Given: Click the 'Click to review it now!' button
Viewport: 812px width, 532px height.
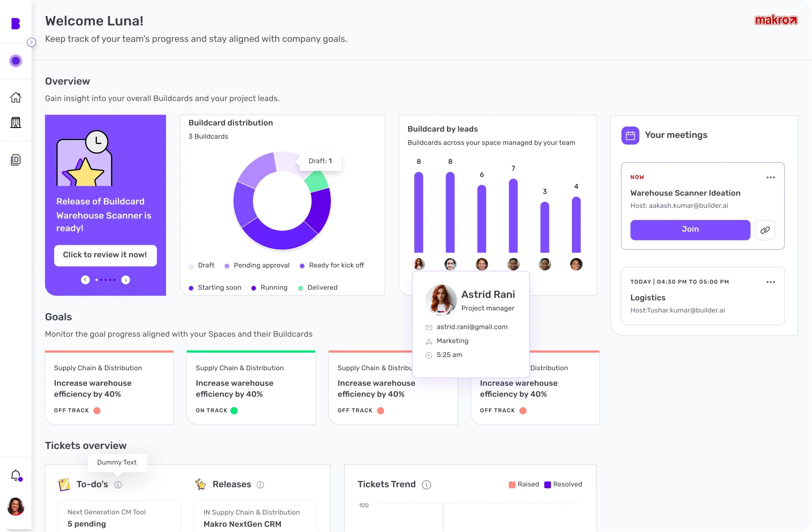Looking at the screenshot, I should click(x=105, y=255).
